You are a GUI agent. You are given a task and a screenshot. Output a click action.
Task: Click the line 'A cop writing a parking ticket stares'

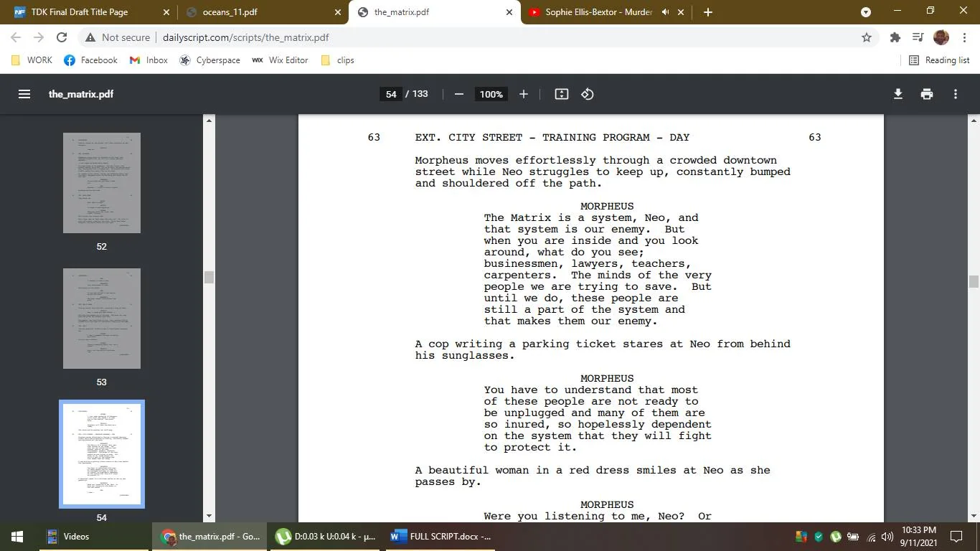pos(603,344)
